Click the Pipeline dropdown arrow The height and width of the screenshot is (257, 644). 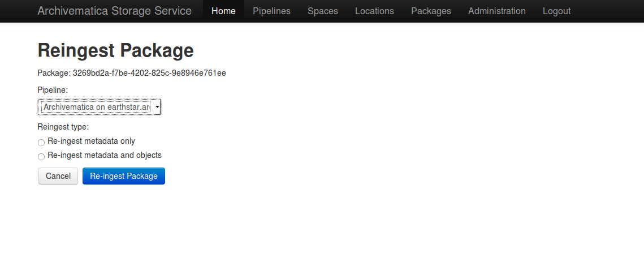click(157, 107)
